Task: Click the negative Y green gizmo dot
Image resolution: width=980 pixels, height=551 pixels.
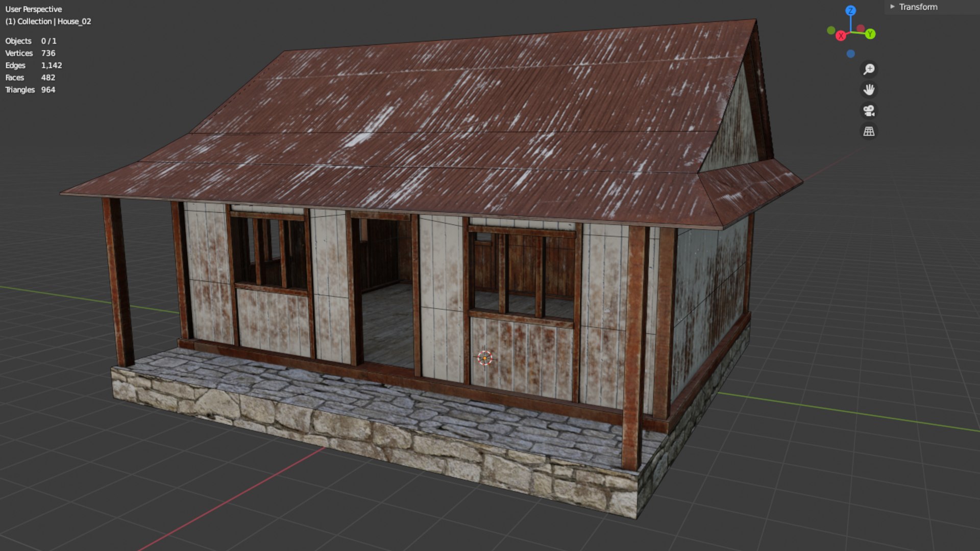Action: (x=831, y=31)
